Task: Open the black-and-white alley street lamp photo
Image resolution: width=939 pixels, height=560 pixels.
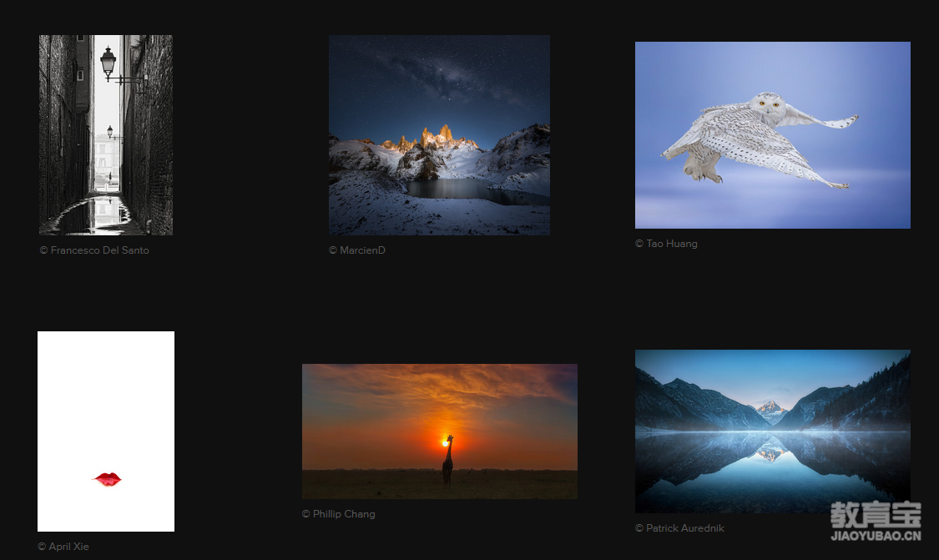Action: (106, 134)
